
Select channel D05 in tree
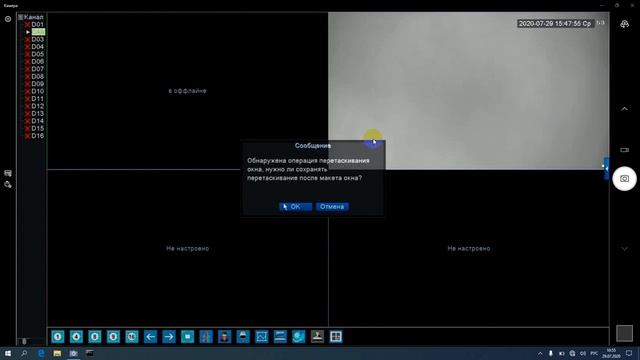coord(37,54)
